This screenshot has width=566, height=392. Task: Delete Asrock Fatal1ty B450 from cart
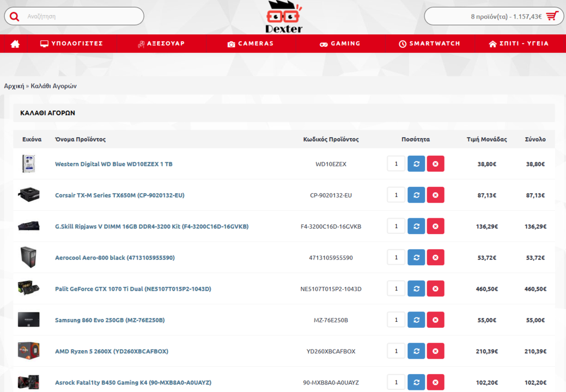[435, 382]
